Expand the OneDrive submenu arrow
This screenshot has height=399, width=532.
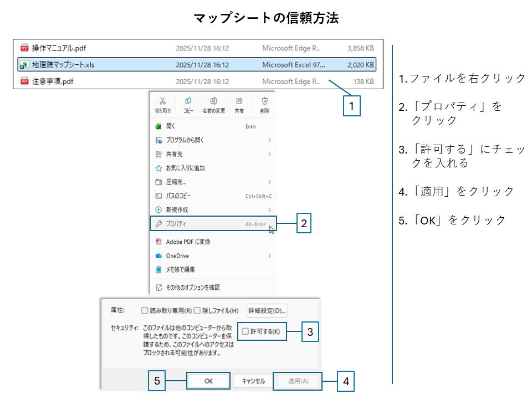click(269, 255)
